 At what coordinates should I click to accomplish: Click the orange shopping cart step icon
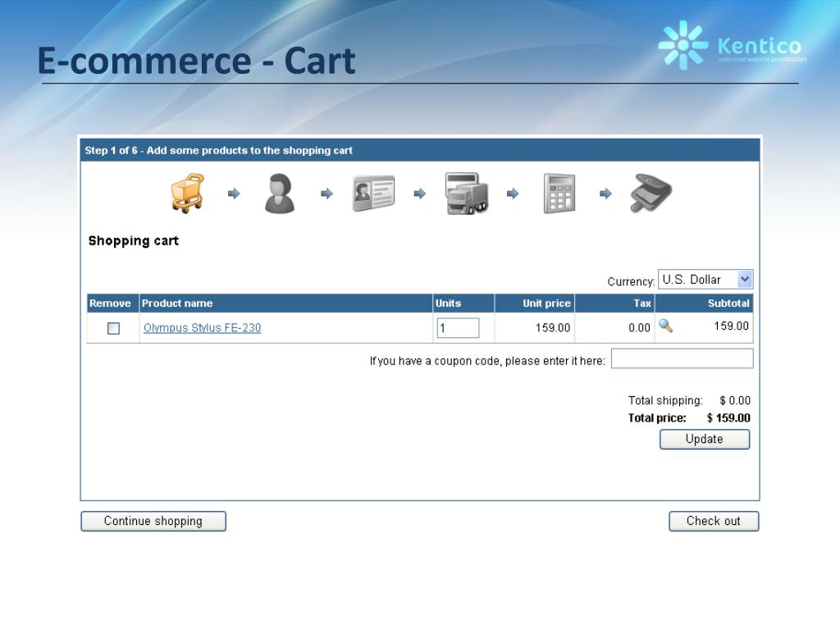pyautogui.click(x=188, y=193)
